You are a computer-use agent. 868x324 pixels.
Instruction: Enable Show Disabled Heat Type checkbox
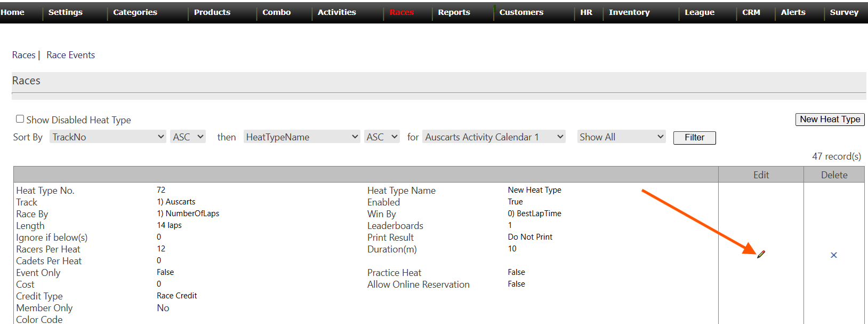20,119
